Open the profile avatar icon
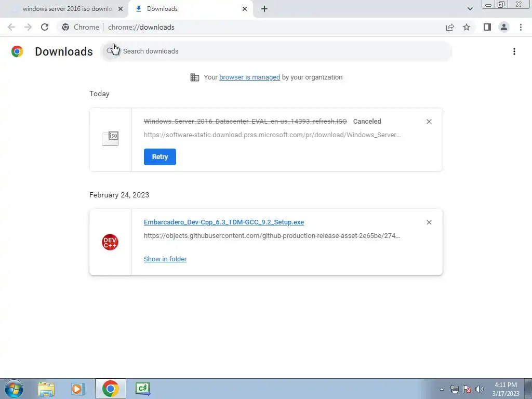The image size is (532, 399). 504,27
